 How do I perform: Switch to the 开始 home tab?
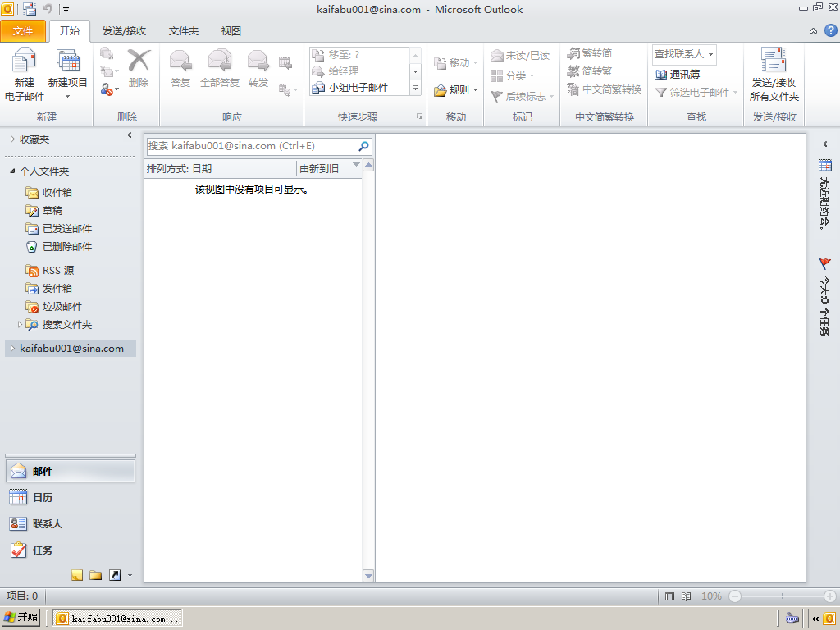click(70, 31)
